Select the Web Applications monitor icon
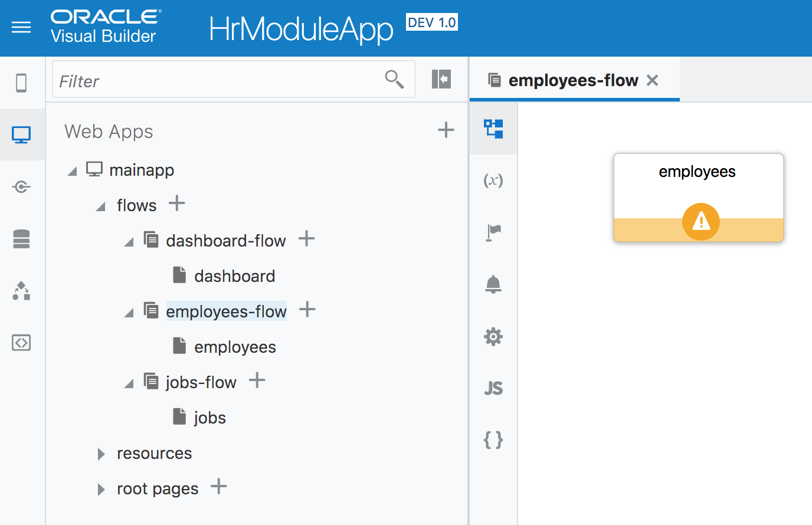The image size is (812, 525). pyautogui.click(x=22, y=134)
